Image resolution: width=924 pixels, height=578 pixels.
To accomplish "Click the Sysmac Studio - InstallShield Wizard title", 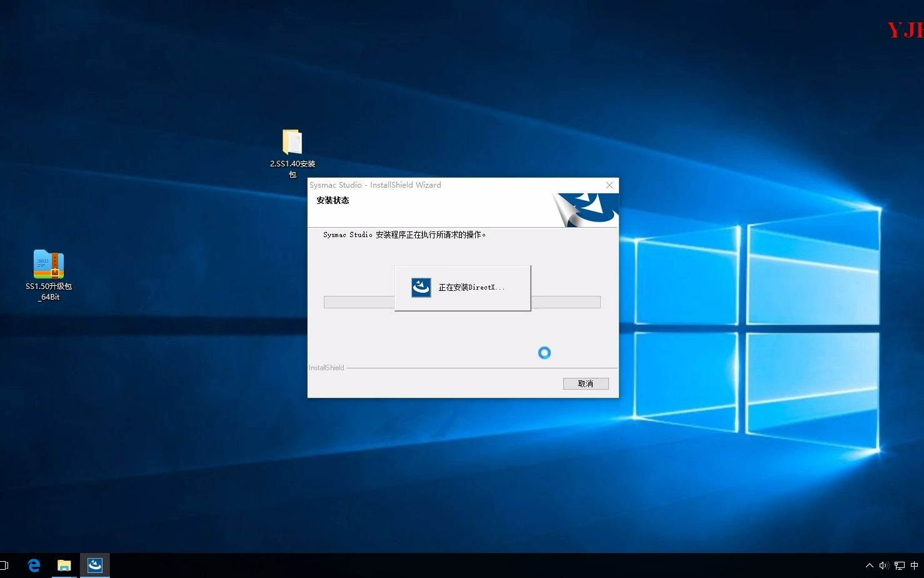I will pyautogui.click(x=375, y=185).
